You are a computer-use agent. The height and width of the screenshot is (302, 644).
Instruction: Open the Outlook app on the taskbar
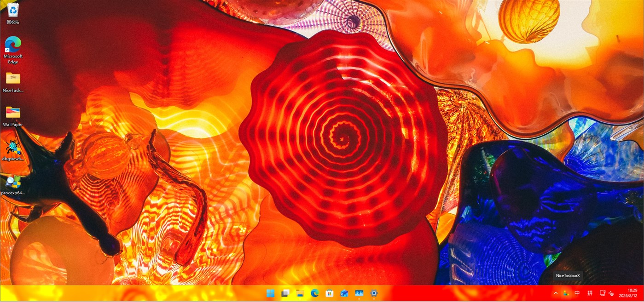tap(344, 293)
